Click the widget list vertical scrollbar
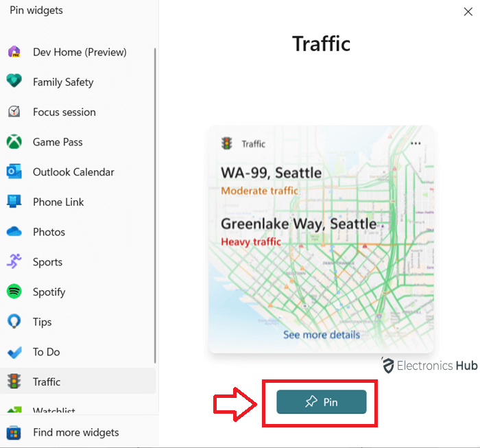Image resolution: width=480 pixels, height=448 pixels. click(155, 205)
